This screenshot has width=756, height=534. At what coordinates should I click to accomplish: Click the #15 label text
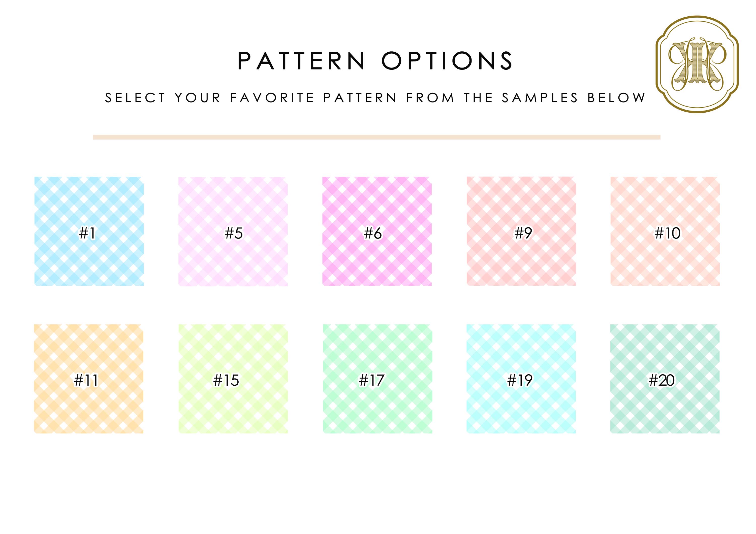tap(226, 380)
